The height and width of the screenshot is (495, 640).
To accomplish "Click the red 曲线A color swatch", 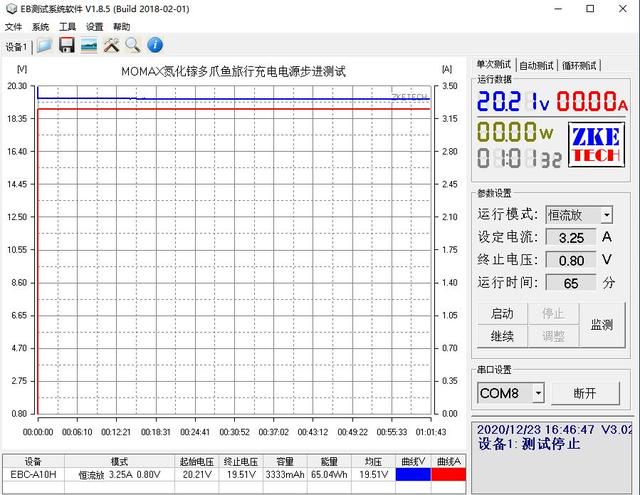I will tap(449, 474).
